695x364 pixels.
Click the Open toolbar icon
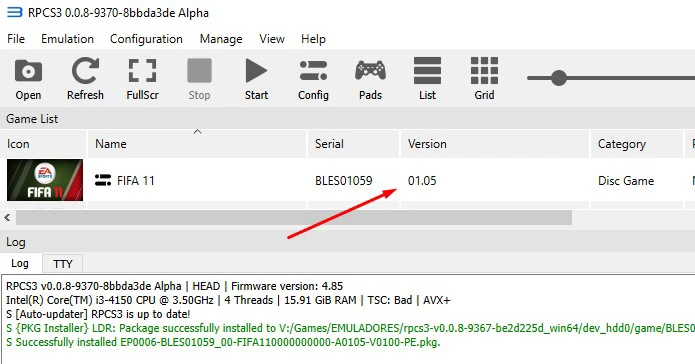coord(28,79)
